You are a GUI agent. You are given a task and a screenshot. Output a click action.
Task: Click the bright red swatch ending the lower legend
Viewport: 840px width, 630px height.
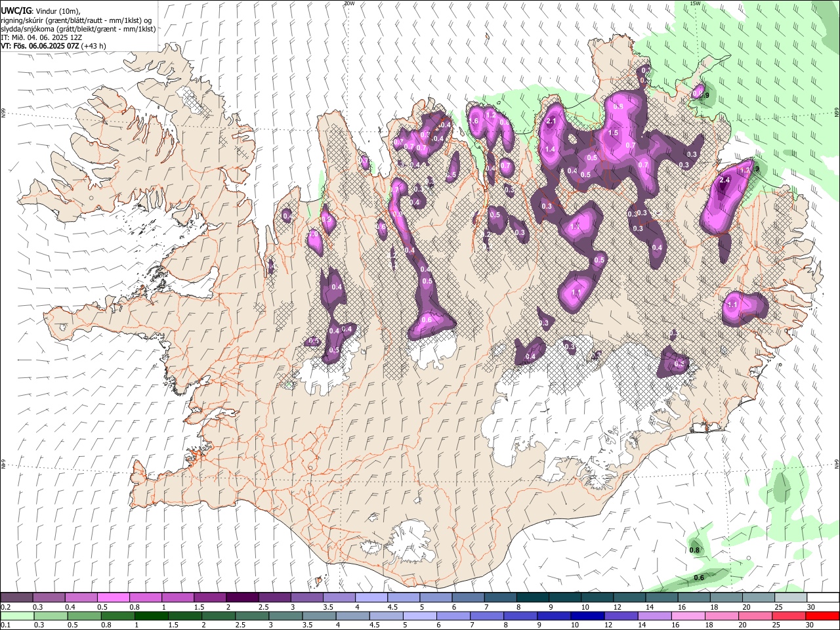coord(822,616)
